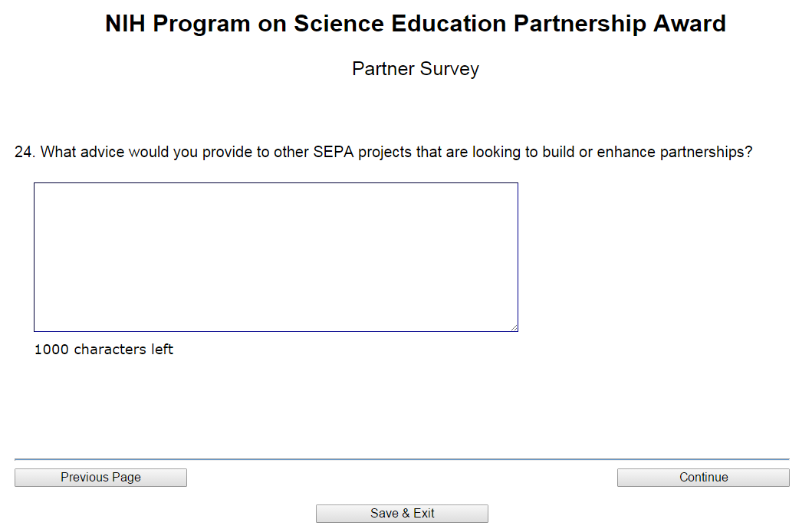
Task: Go back with Previous Page button
Action: pyautogui.click(x=100, y=478)
